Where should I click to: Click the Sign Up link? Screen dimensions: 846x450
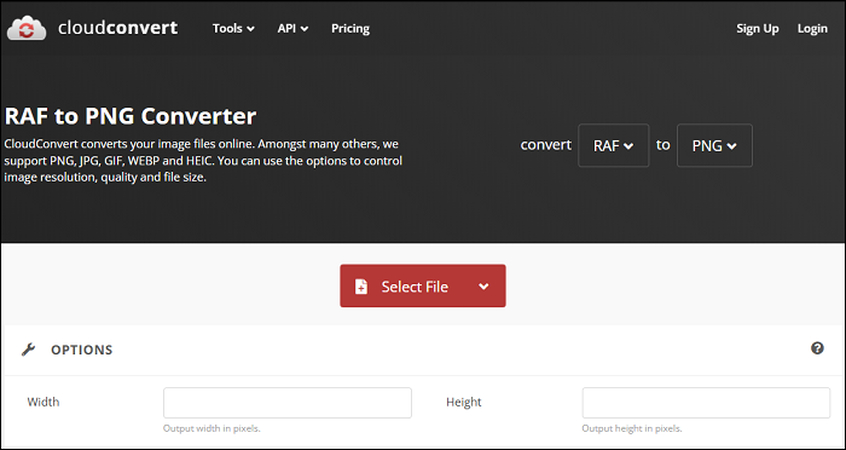[x=757, y=29]
